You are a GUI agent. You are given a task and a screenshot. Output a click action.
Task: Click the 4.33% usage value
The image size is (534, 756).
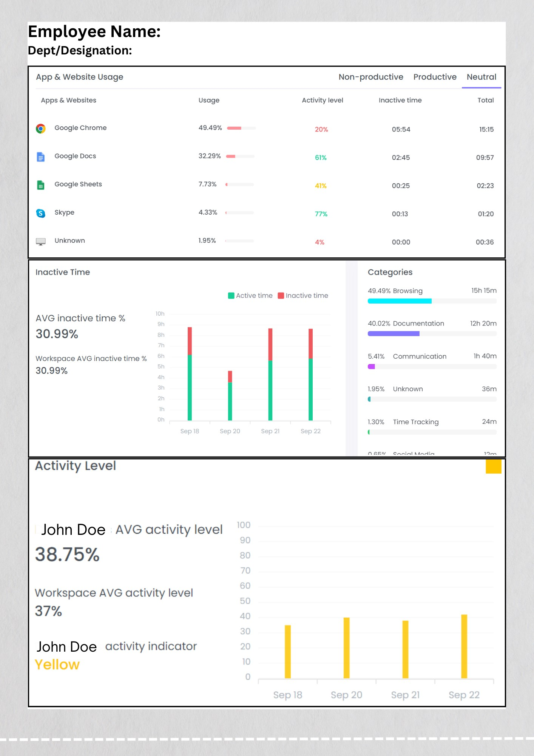click(208, 212)
